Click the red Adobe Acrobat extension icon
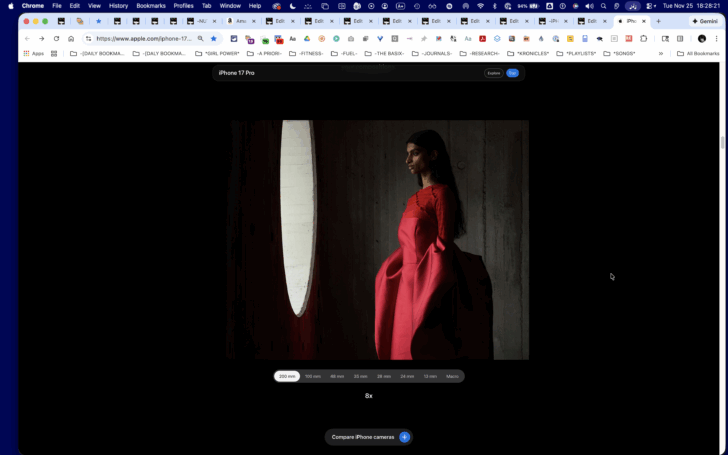Image resolution: width=728 pixels, height=455 pixels. click(x=482, y=39)
